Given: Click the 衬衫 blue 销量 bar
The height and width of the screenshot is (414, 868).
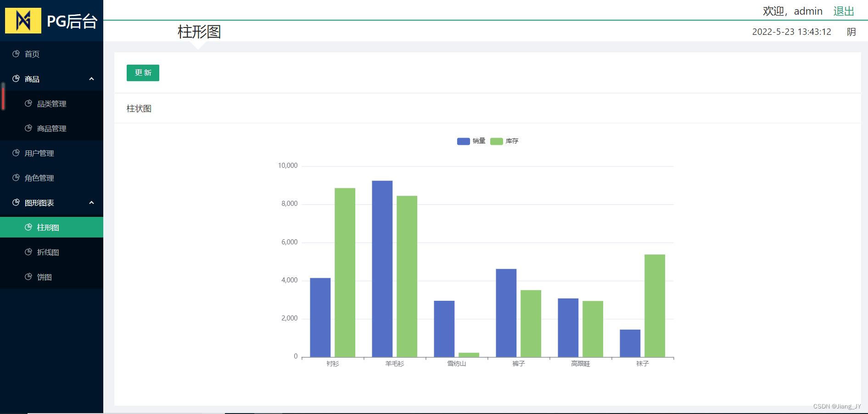Looking at the screenshot, I should 320,317.
